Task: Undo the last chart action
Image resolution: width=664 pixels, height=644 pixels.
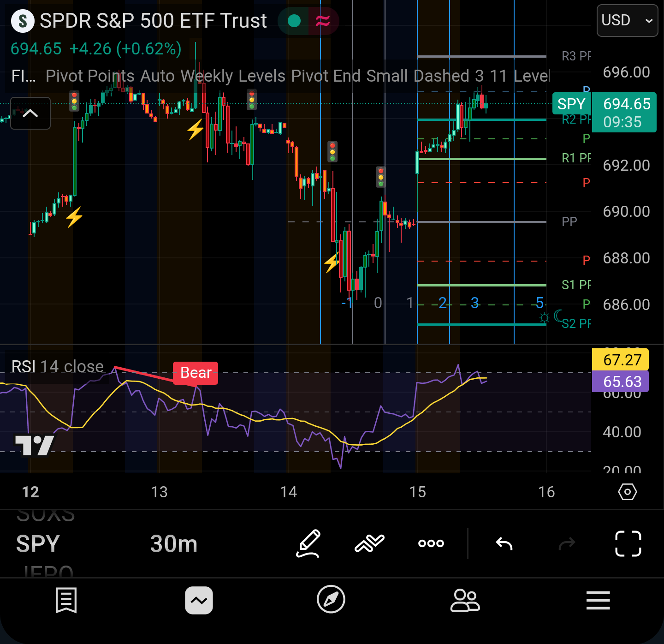Action: point(504,544)
